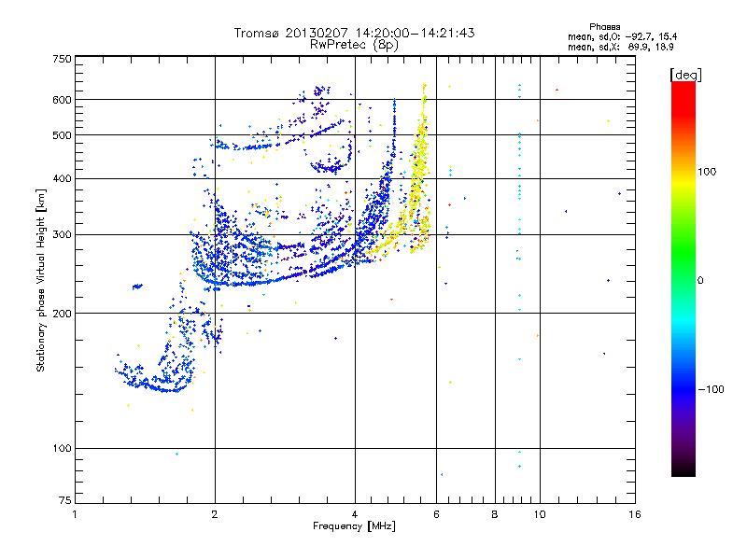Click the y-axis tick label '200'
This screenshot has width=747, height=560.
point(63,314)
